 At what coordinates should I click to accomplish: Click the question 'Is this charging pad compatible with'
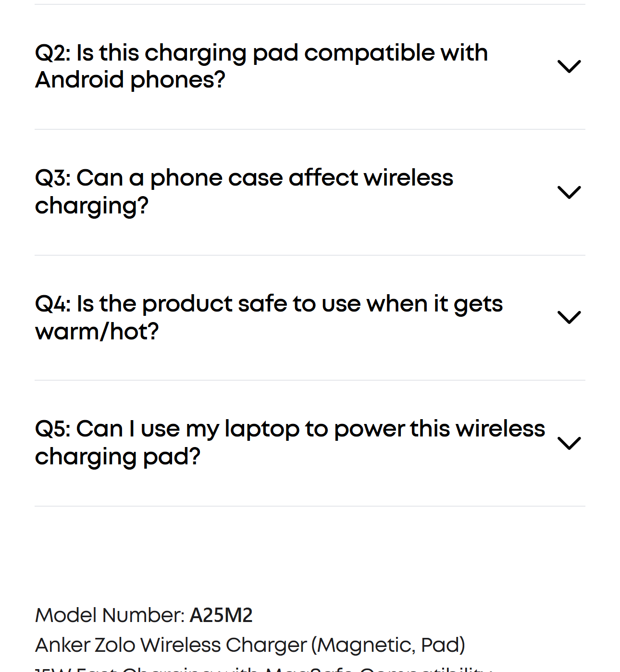coord(282,53)
